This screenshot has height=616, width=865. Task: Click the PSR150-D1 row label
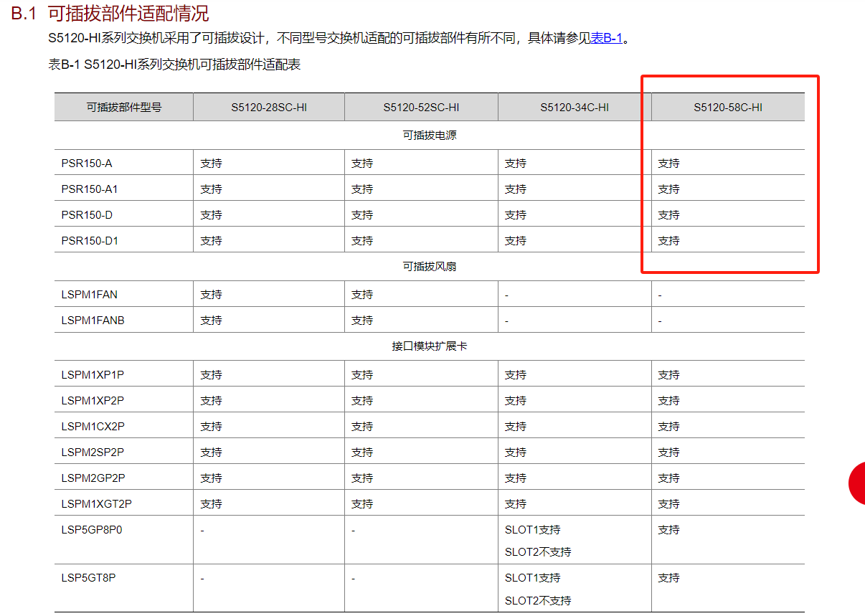90,240
